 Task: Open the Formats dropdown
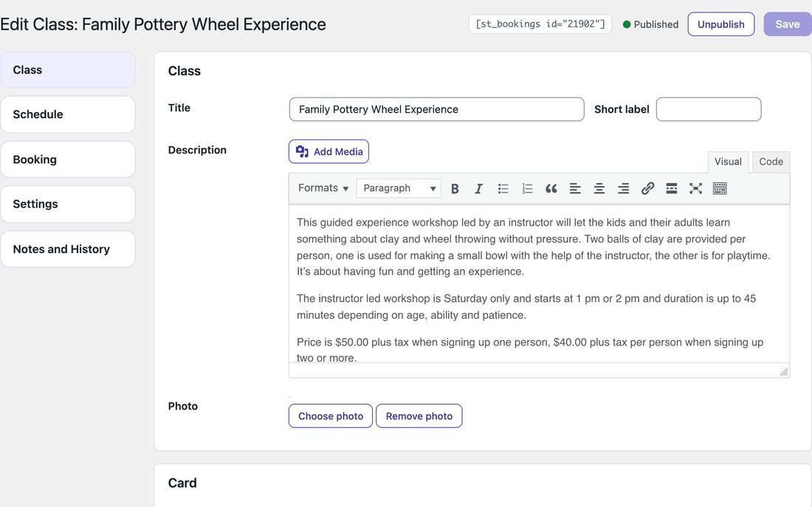tap(323, 188)
